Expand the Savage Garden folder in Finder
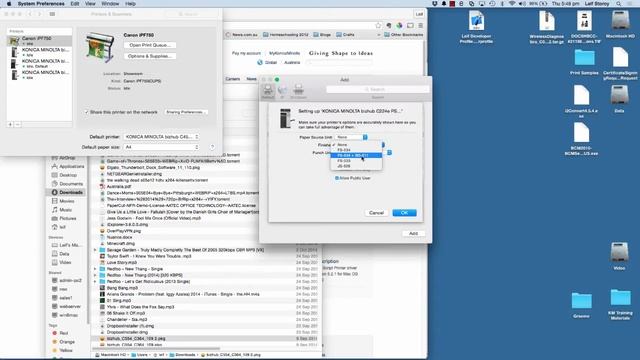The width and height of the screenshot is (640, 360). [x=96, y=250]
